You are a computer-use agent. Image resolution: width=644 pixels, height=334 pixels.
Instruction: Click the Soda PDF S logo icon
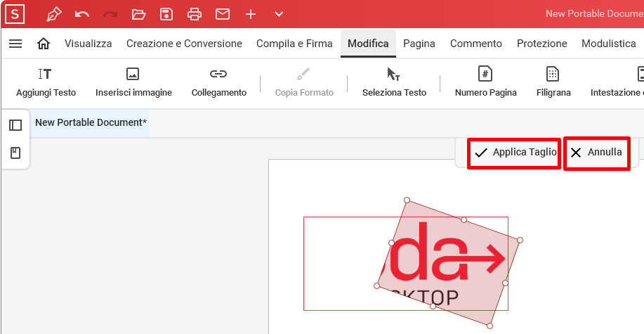[x=15, y=14]
